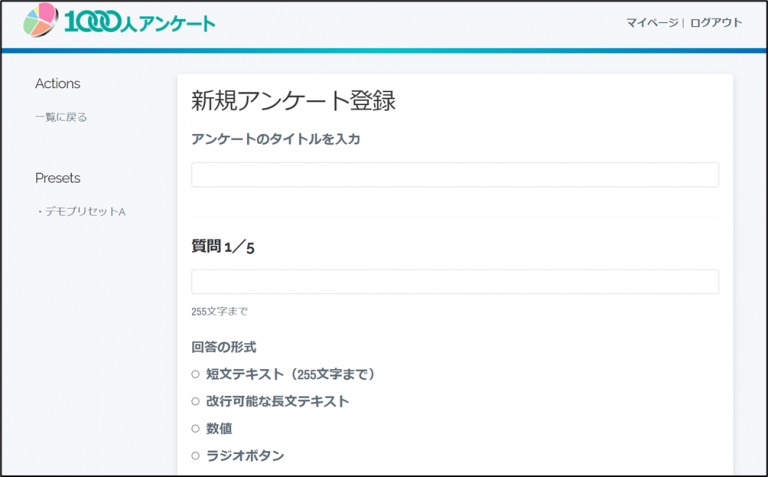
Task: Click the 1000人アンケート pie chart logo
Action: [40, 20]
